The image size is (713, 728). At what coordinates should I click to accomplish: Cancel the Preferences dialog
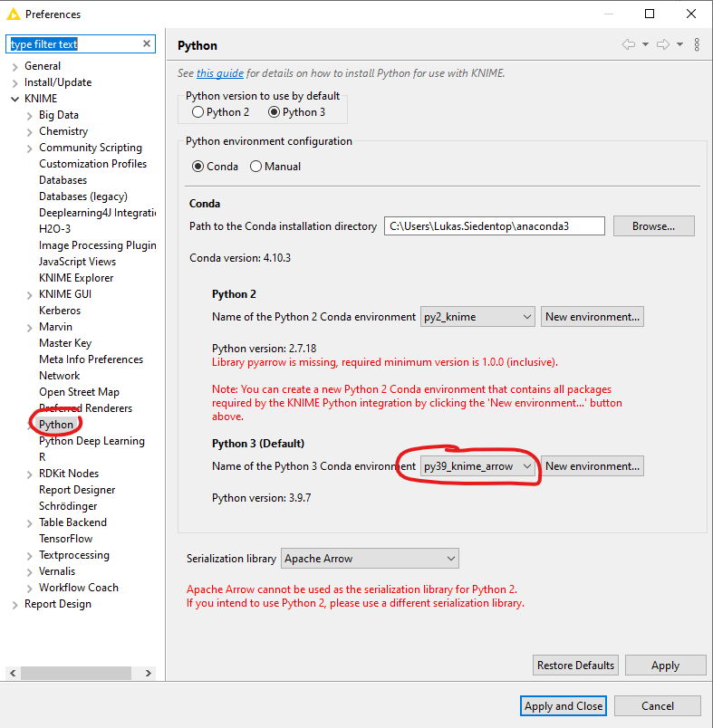click(657, 705)
